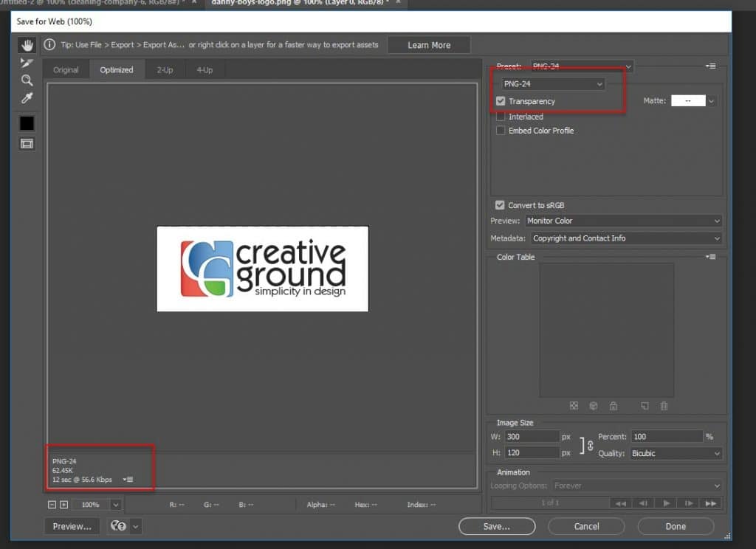Open the Optimize panel menu icon
The height and width of the screenshot is (549, 756).
coord(710,66)
